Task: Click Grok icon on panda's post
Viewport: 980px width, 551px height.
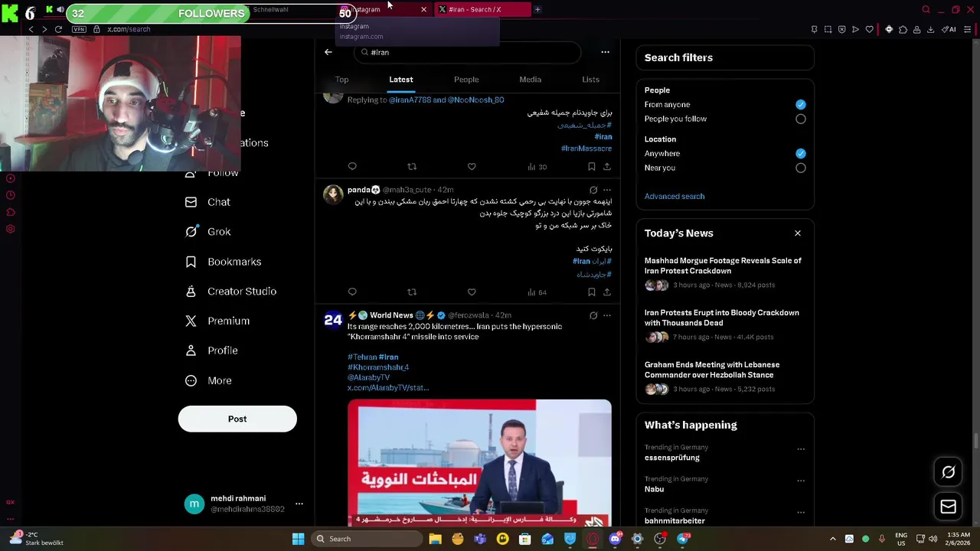Action: (593, 190)
